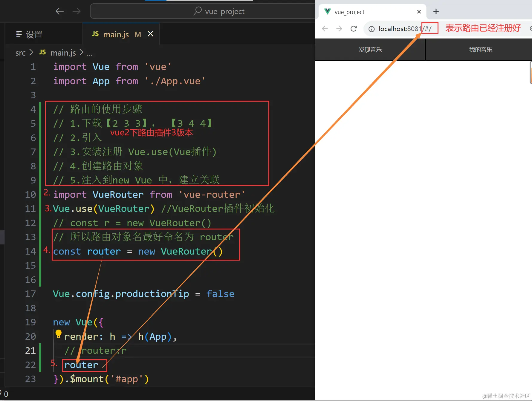
Task: Click the site info icon in address bar
Action: coord(372,29)
